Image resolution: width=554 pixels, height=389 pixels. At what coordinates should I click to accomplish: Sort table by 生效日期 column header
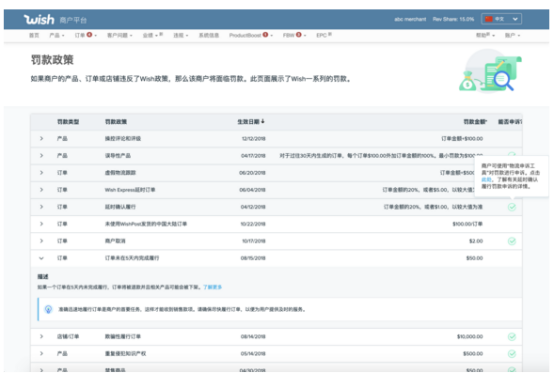[251, 122]
